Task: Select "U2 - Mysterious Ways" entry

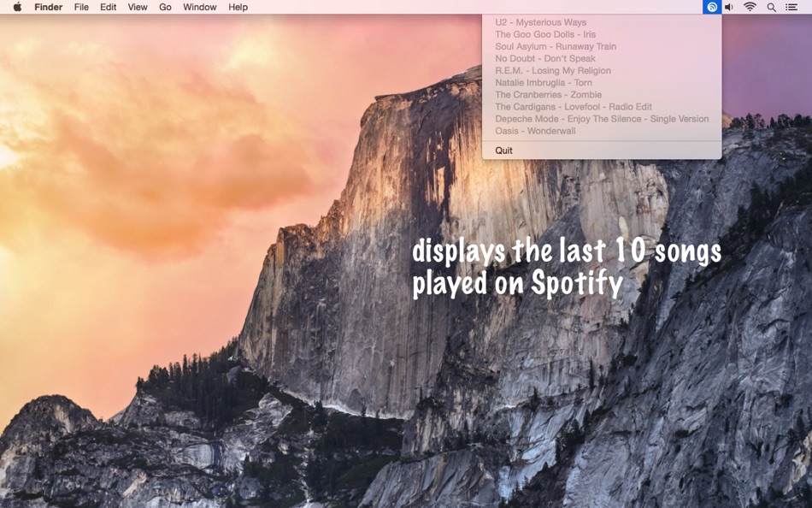Action: tap(602, 22)
